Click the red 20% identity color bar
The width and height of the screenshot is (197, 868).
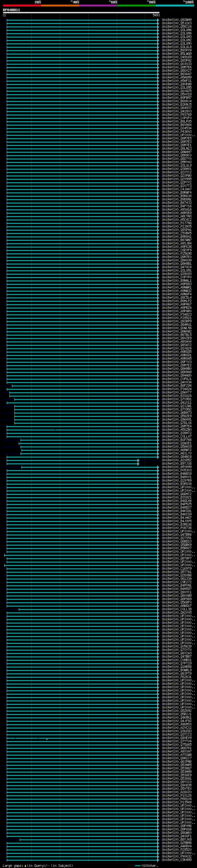tap(22, 6)
